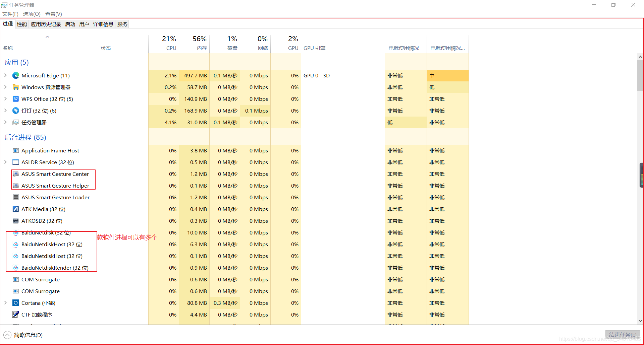Screen dimensions: 644x345
Task: Switch to the 详细信息 tab
Action: (103, 24)
